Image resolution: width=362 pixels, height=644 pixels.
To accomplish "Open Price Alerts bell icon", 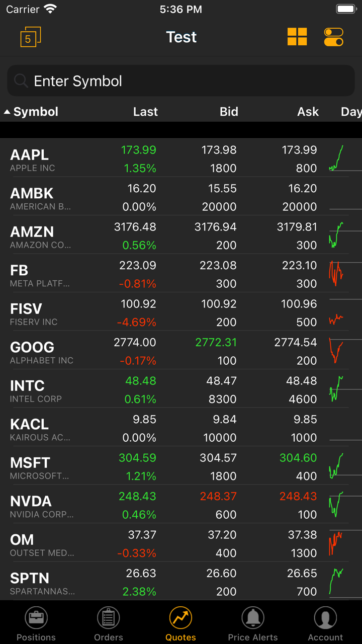I will [253, 618].
